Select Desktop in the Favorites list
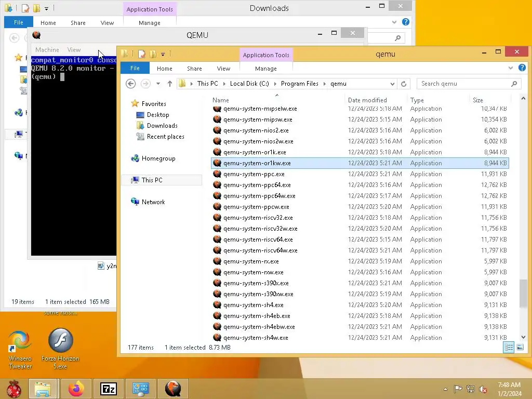This screenshot has height=399, width=532. [158, 115]
